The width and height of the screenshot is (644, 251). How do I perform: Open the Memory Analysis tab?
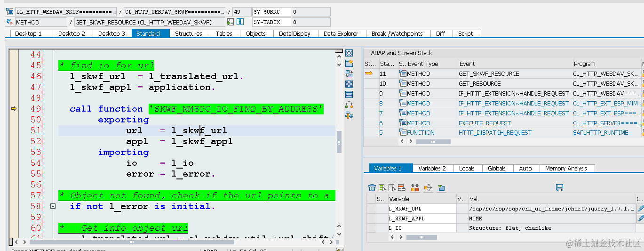pyautogui.click(x=566, y=168)
